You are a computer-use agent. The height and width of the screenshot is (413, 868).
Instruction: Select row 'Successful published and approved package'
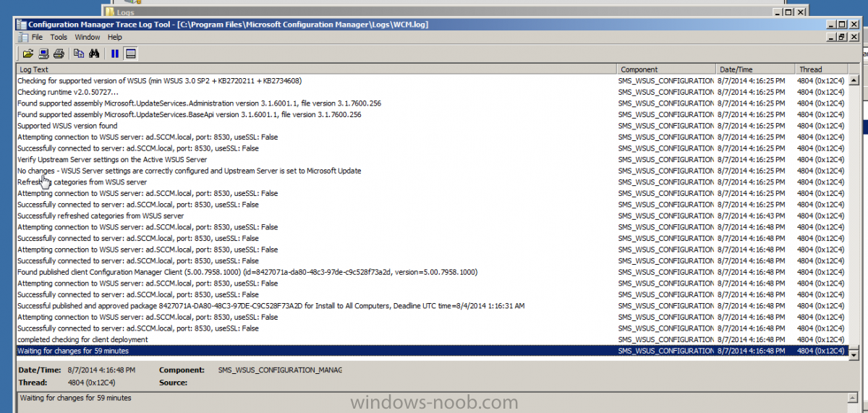432,306
